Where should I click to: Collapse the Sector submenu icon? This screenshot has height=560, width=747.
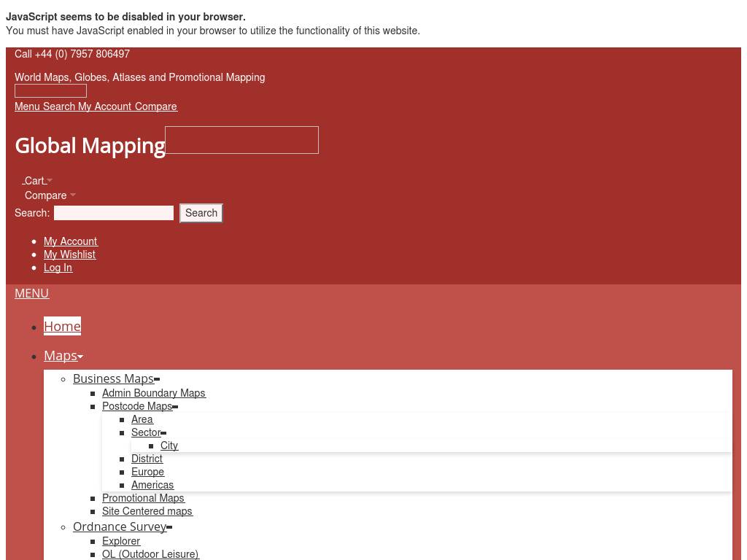(163, 433)
